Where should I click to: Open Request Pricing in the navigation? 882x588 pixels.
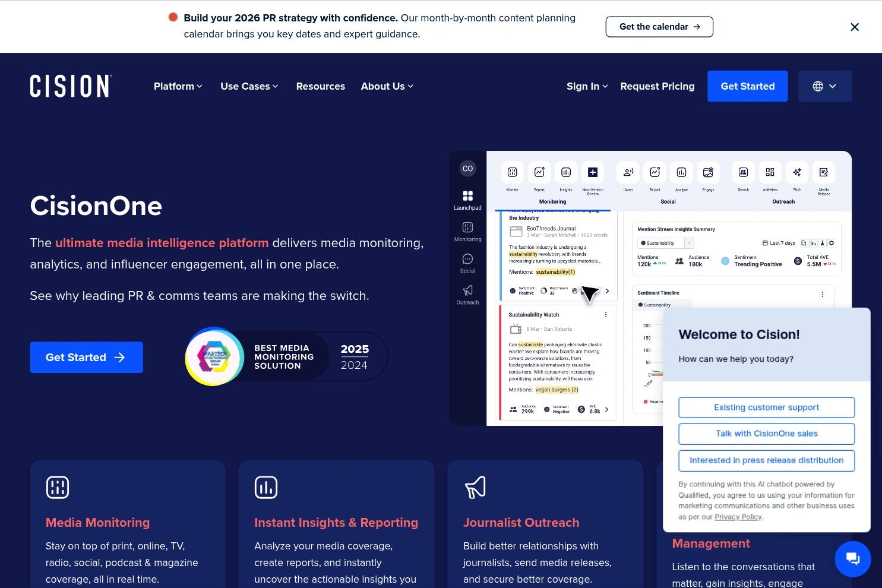657,86
